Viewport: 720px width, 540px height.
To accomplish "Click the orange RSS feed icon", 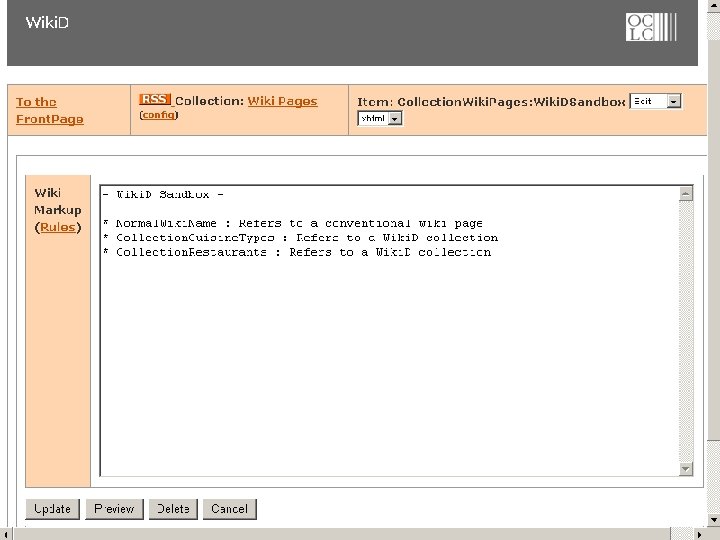I will click(155, 100).
